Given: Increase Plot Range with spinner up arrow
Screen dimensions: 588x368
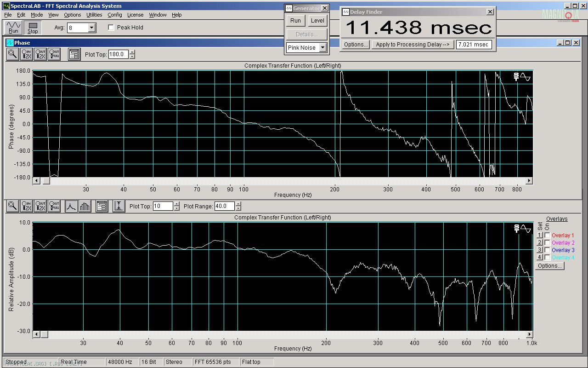Looking at the screenshot, I should coord(238,204).
